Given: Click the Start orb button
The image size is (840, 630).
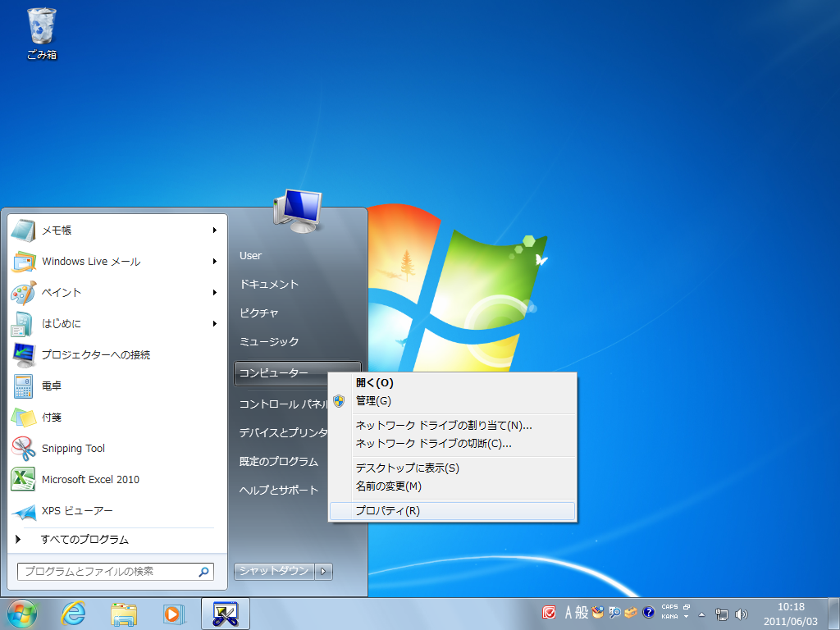Looking at the screenshot, I should click(x=22, y=614).
